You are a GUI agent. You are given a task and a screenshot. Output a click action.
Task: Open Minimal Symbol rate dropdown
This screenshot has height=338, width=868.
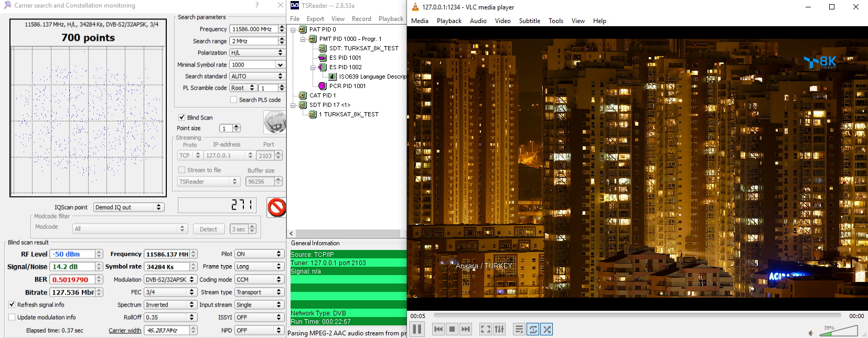[280, 64]
